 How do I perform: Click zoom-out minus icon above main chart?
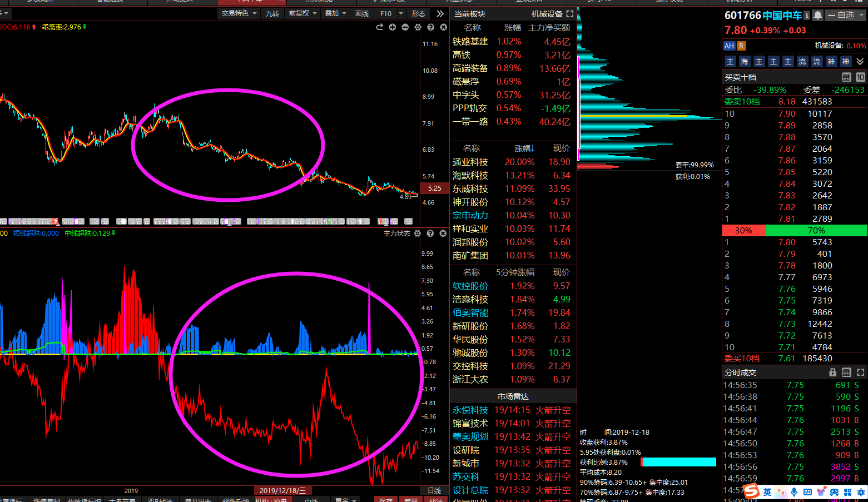405,27
